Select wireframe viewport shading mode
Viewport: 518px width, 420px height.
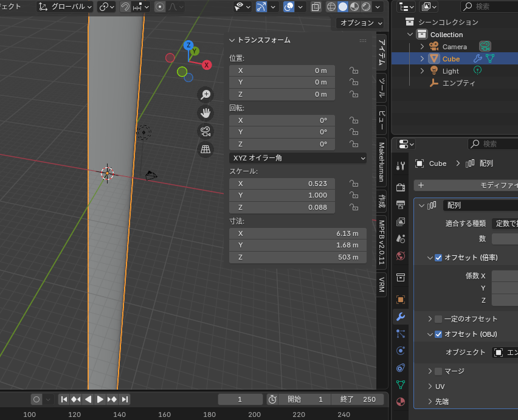331,7
